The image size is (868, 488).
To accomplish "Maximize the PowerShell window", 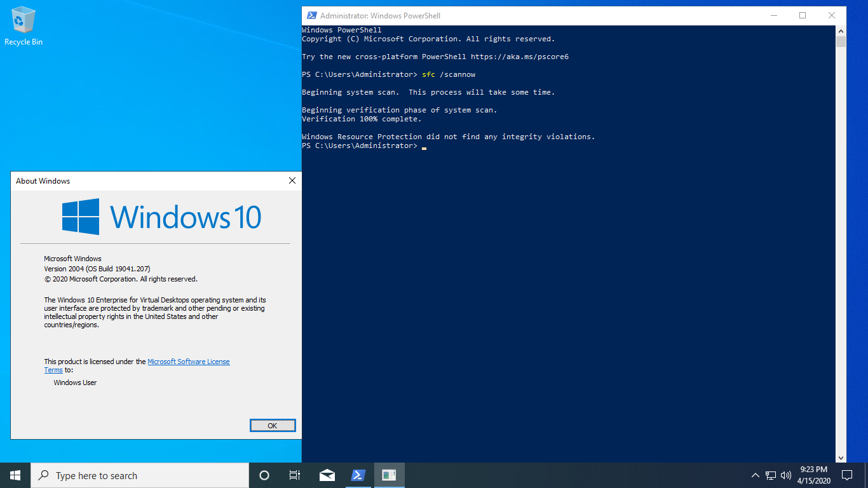I will (803, 15).
